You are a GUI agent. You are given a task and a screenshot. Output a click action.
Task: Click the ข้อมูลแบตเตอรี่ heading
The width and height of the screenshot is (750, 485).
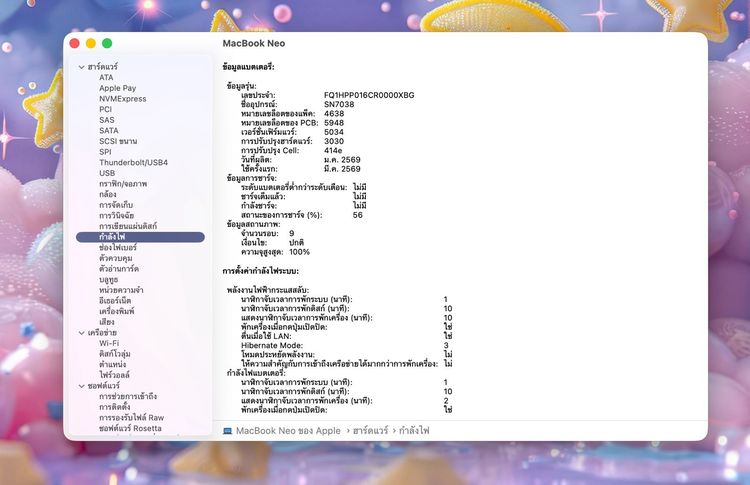248,67
